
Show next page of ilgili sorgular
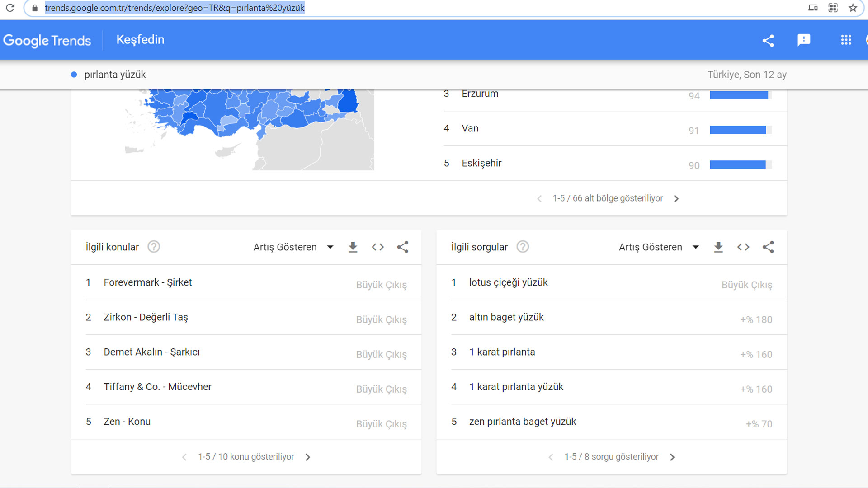coord(672,457)
